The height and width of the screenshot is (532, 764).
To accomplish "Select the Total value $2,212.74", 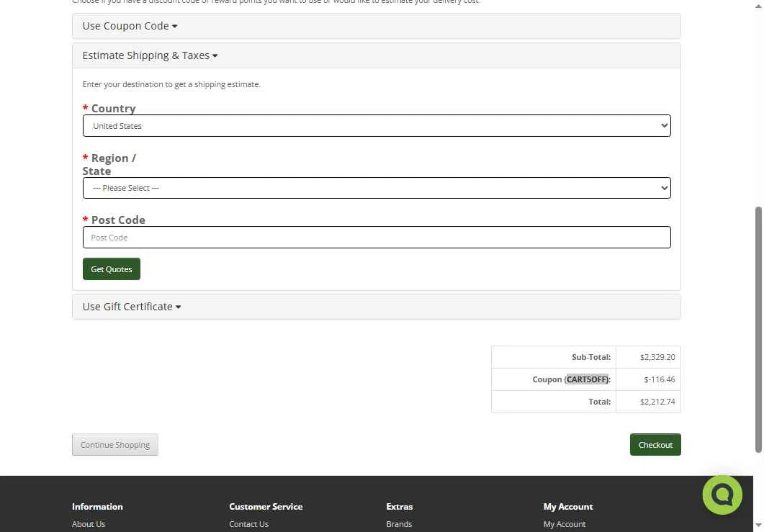I will (657, 402).
